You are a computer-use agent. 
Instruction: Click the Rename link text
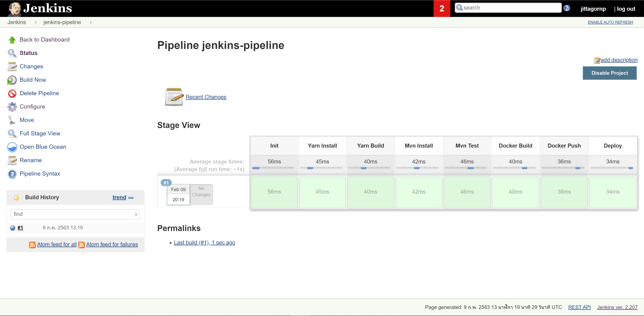point(31,160)
